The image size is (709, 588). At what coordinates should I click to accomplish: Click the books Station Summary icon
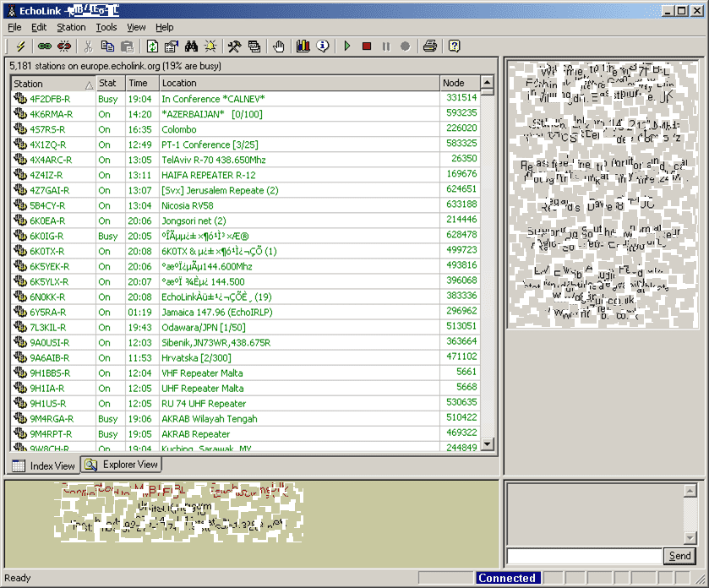[303, 46]
